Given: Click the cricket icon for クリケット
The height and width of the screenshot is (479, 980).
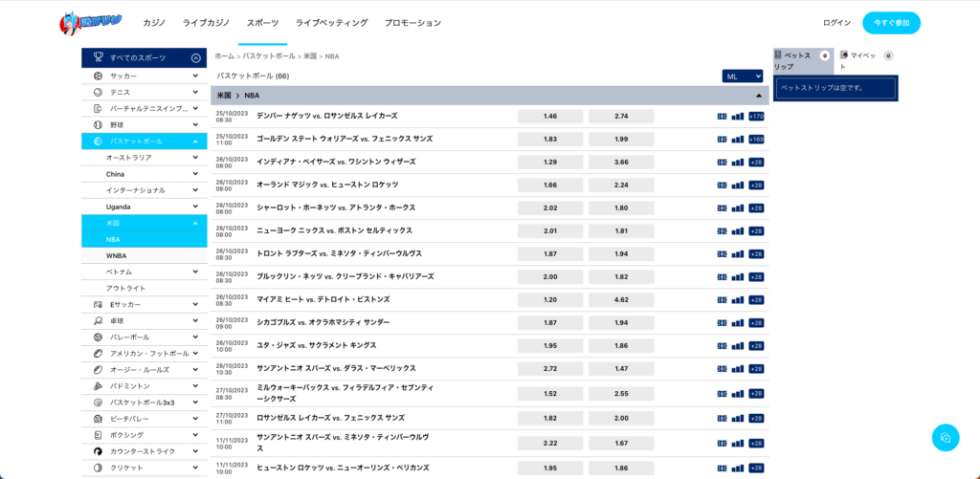Looking at the screenshot, I should (99, 468).
